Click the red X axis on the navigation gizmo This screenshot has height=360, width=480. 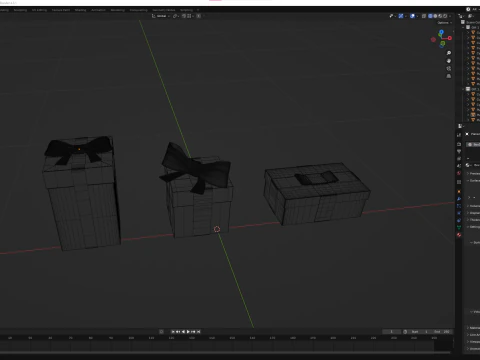point(450,38)
